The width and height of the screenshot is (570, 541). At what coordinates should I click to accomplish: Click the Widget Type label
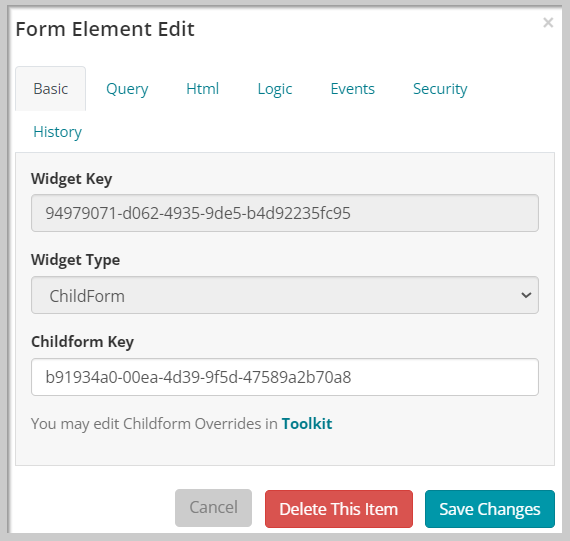[76, 260]
